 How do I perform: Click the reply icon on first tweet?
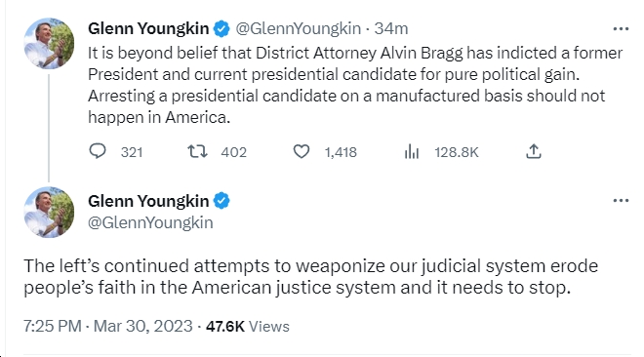tap(98, 151)
